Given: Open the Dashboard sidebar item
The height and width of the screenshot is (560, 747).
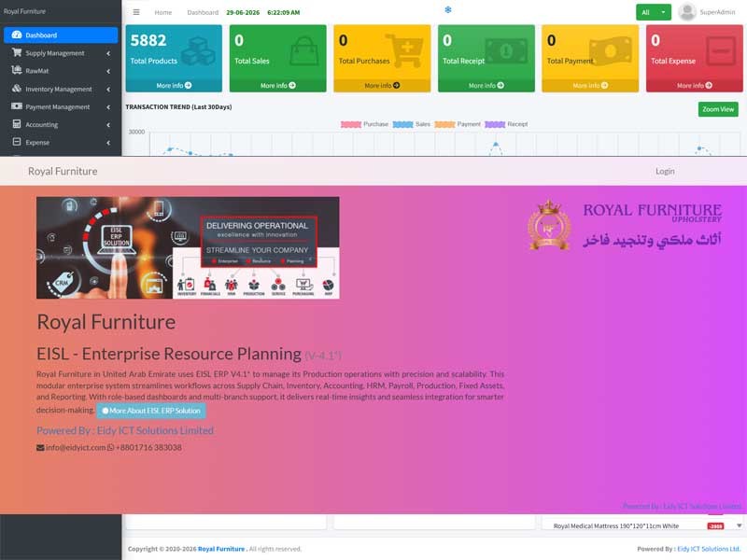Looking at the screenshot, I should pos(61,35).
